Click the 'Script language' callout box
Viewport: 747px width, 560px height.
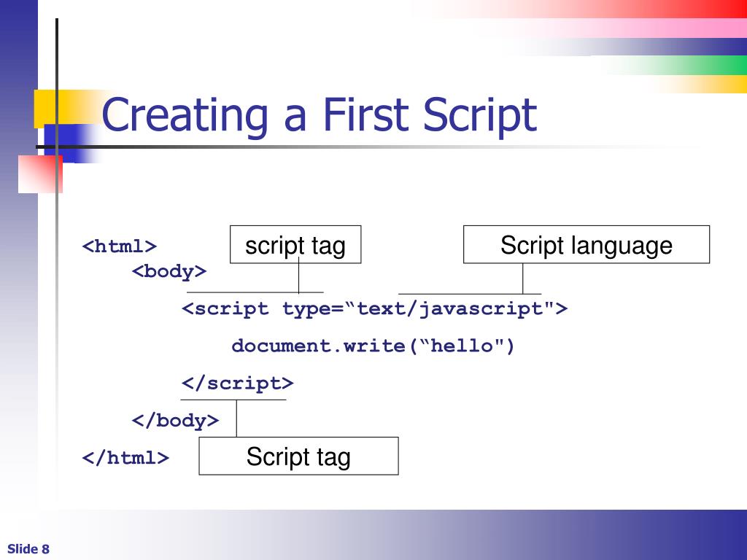587,245
